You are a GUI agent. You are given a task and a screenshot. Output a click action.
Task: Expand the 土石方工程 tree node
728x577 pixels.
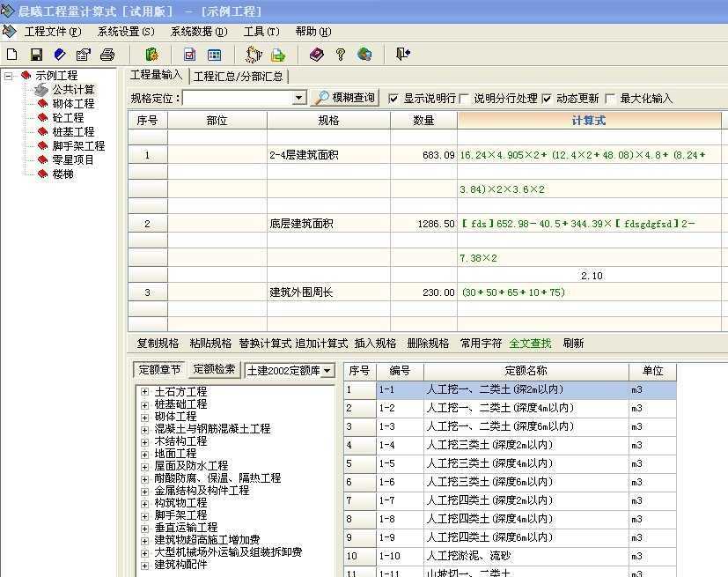(145, 392)
